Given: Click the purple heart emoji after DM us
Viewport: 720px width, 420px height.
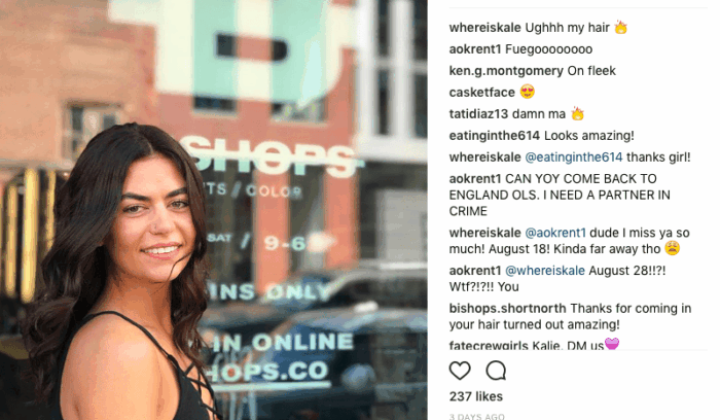Looking at the screenshot, I should (612, 343).
